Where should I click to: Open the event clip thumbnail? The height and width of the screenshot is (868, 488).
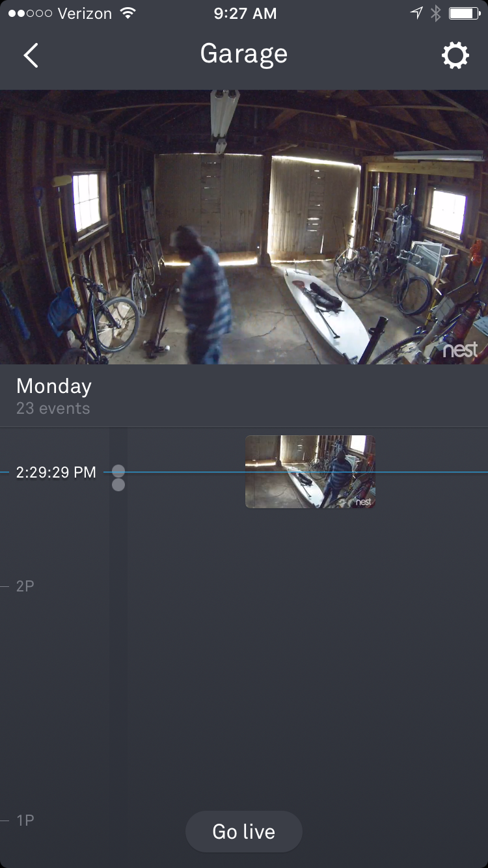pos(310,472)
